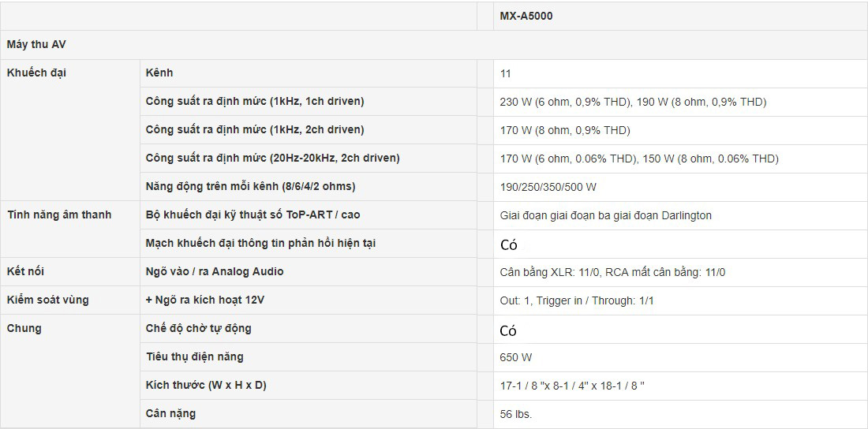The width and height of the screenshot is (868, 429).
Task: Click the MX-A5000 column header
Action: click(526, 16)
